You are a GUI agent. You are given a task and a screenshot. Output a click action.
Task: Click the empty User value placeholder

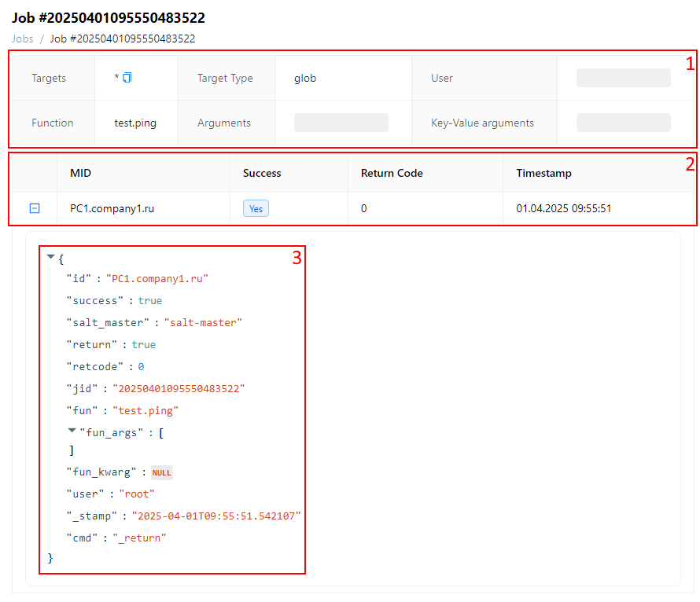(623, 78)
